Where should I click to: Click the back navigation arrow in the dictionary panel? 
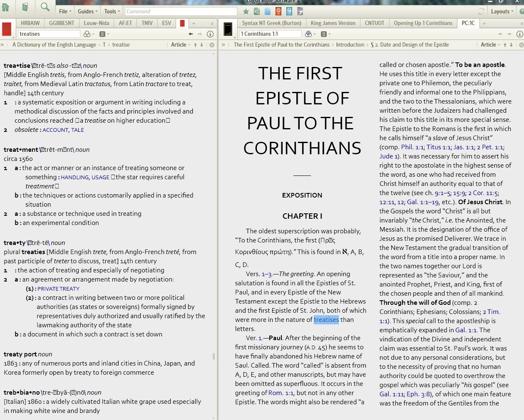click(190, 34)
